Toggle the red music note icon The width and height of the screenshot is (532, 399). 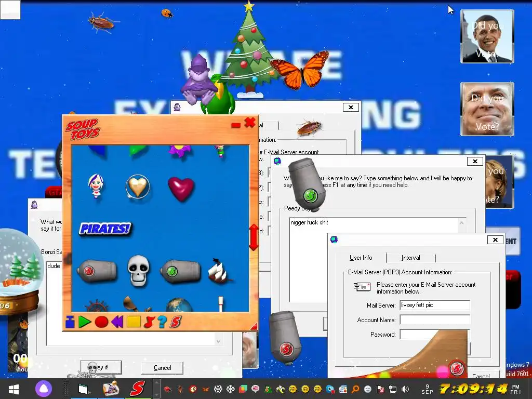[149, 322]
